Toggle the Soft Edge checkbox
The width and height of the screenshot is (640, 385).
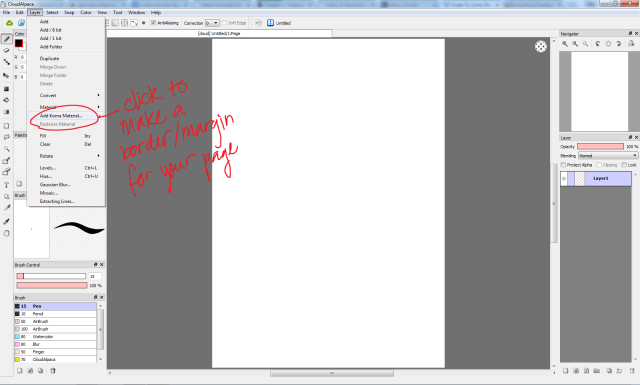[x=224, y=23]
